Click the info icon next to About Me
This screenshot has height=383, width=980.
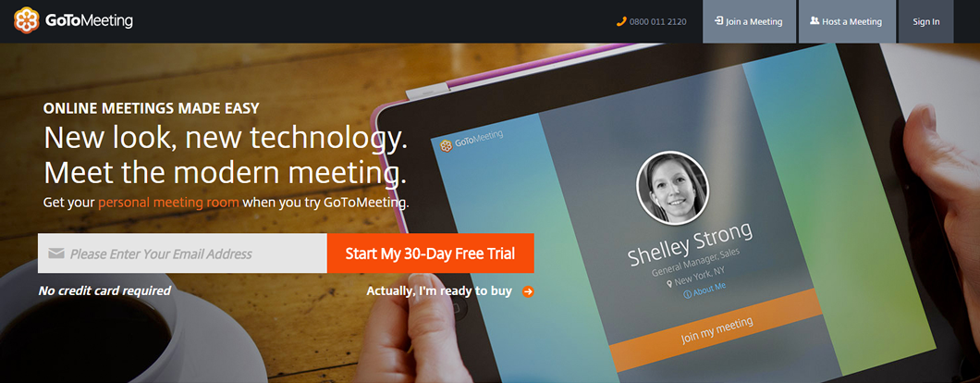pos(688,294)
